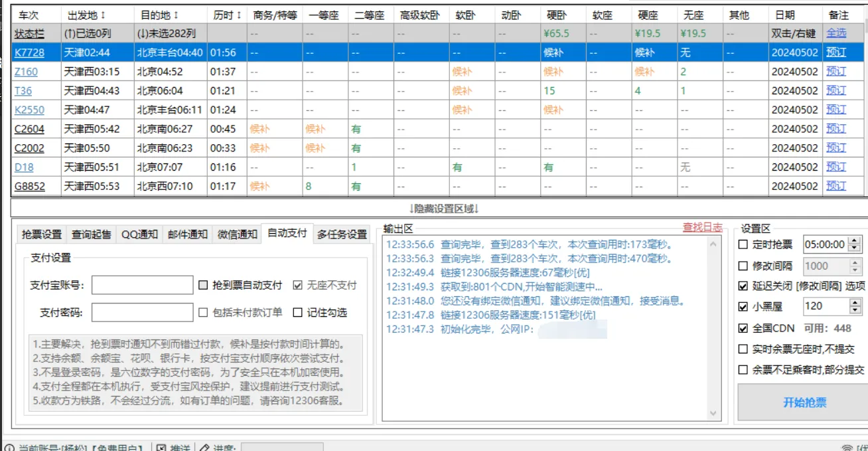Image resolution: width=868 pixels, height=451 pixels.
Task: Click 预订 link for train T36
Action: coord(836,91)
